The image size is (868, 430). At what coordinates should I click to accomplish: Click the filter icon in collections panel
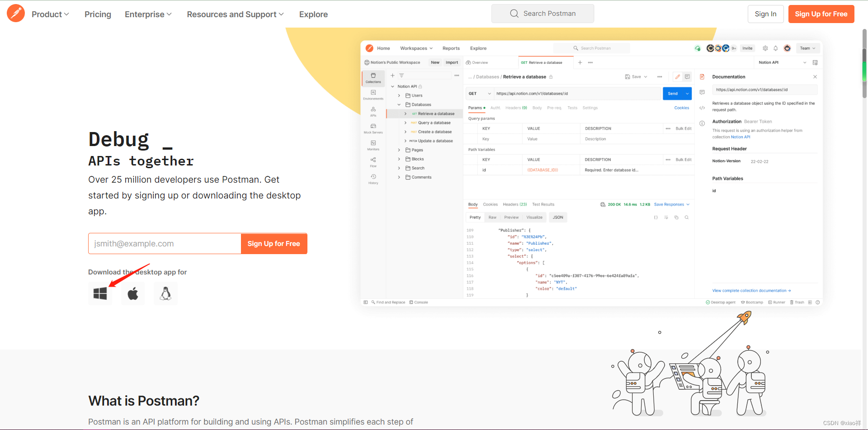point(401,76)
